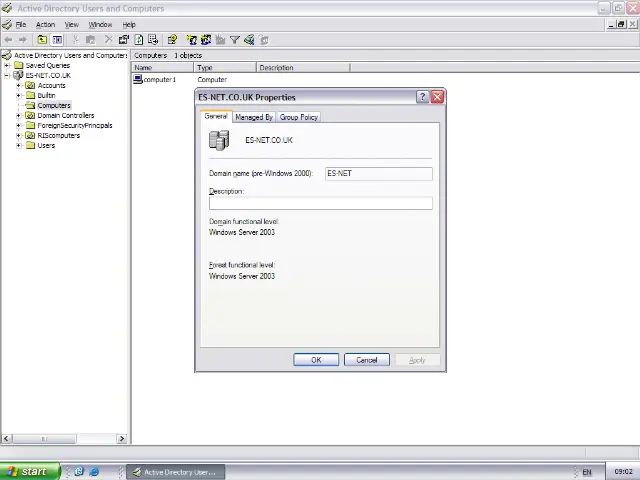
Task: Click Cancel in Properties dialog
Action: click(367, 360)
